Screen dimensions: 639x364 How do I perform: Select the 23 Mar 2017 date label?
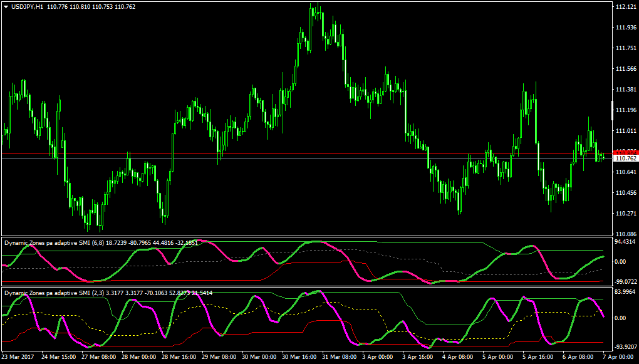click(18, 356)
